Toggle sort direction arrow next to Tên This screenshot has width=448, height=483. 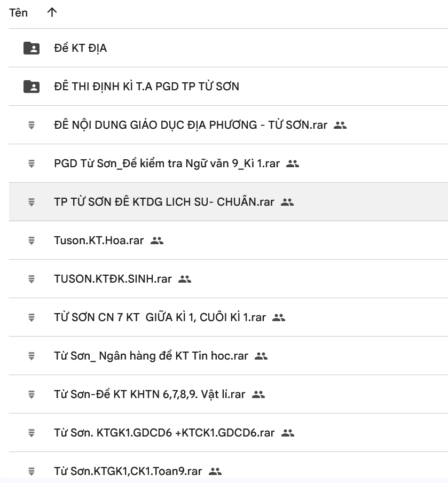point(52,13)
